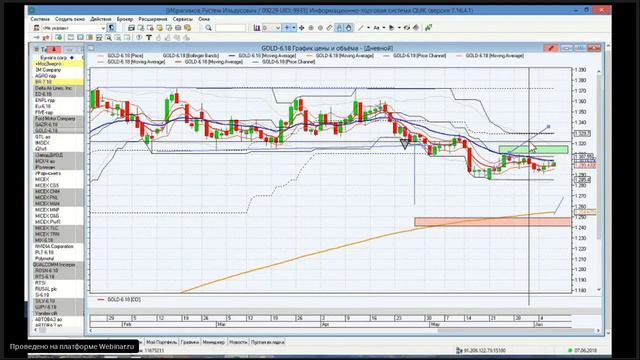Switch to the Мой Портфель tab
The height and width of the screenshot is (360, 640).
pos(162,342)
